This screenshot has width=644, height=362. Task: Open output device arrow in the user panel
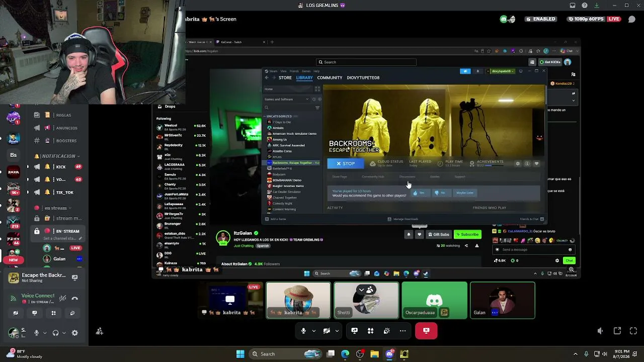click(x=64, y=333)
